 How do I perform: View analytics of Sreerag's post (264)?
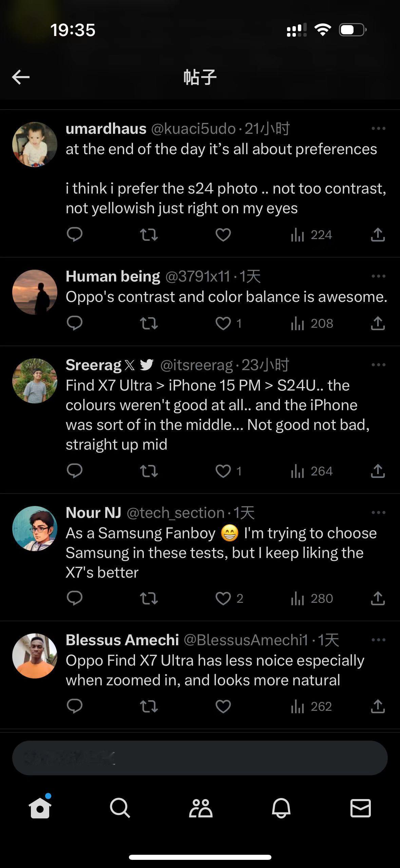click(312, 471)
